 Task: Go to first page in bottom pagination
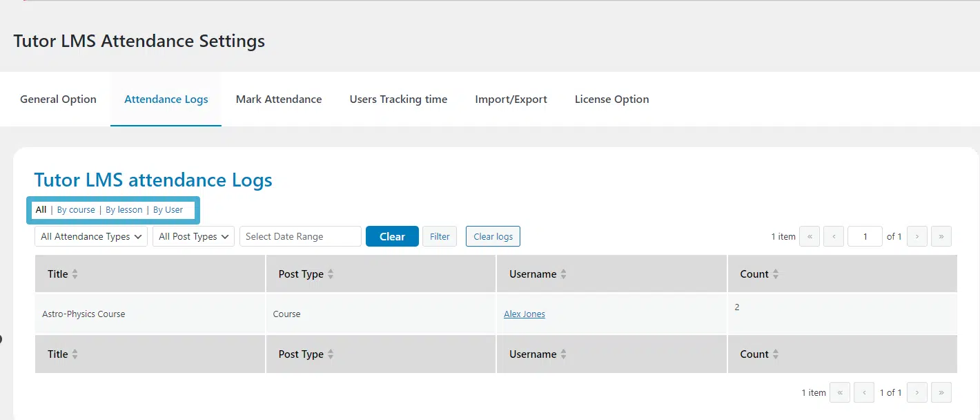[x=839, y=392]
